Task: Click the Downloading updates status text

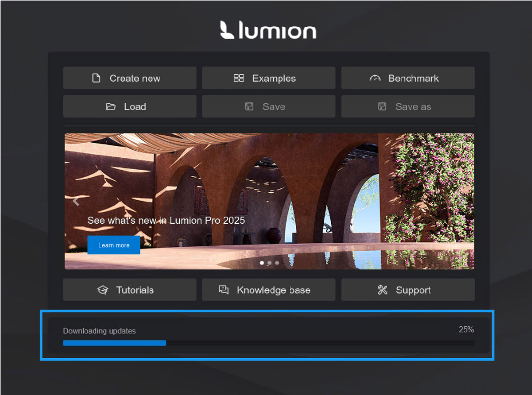Action: pyautogui.click(x=99, y=331)
